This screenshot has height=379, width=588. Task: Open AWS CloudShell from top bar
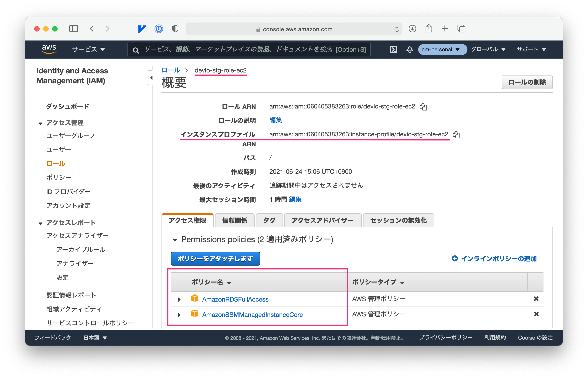[393, 50]
